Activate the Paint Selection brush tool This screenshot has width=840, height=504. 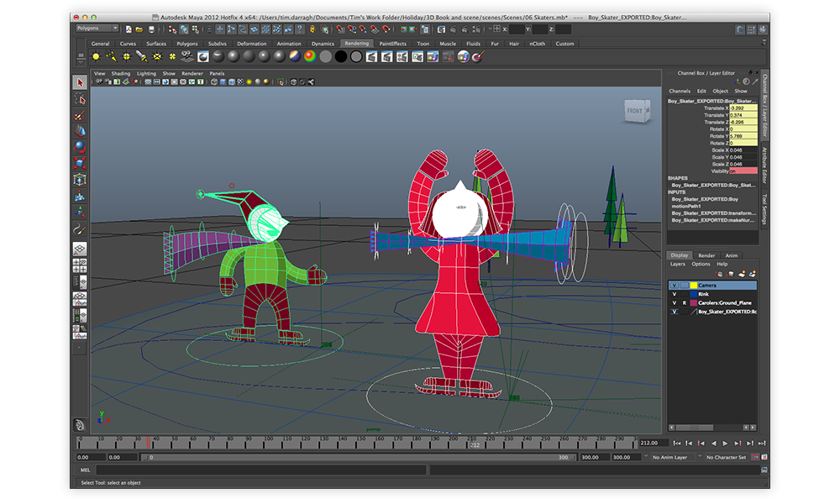pyautogui.click(x=80, y=115)
